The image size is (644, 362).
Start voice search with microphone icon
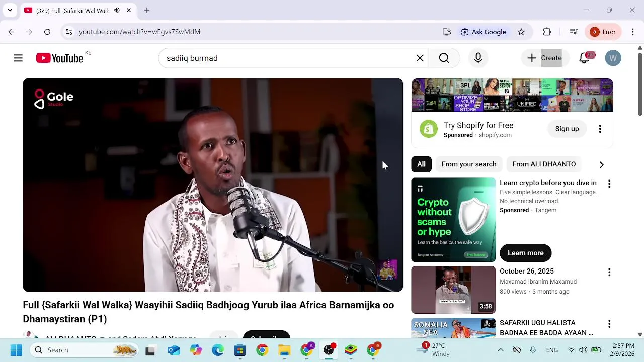coord(478,58)
